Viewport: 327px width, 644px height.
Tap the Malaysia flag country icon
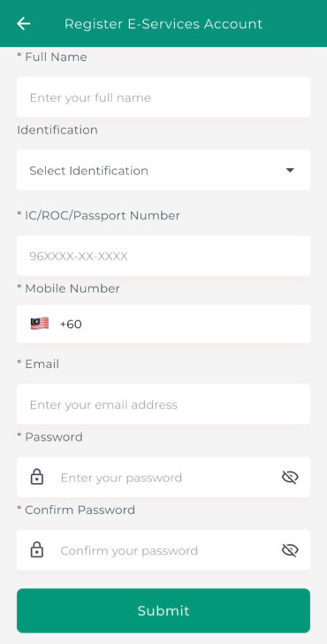pyautogui.click(x=40, y=324)
